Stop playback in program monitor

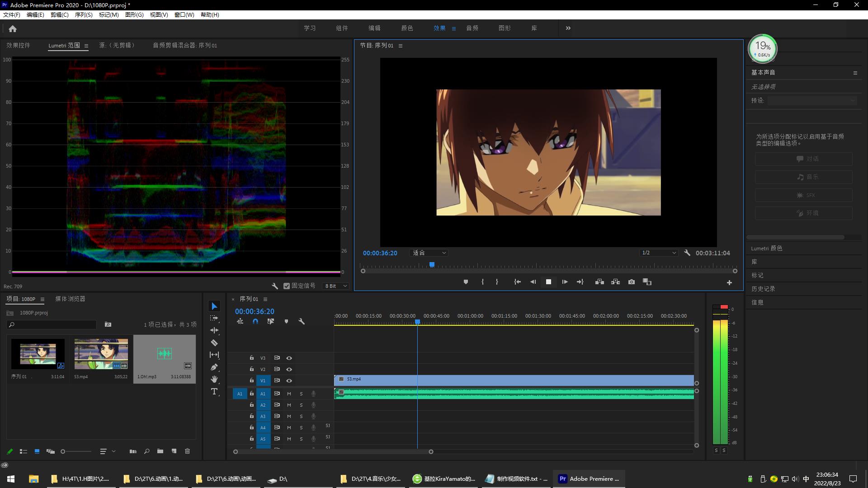548,282
